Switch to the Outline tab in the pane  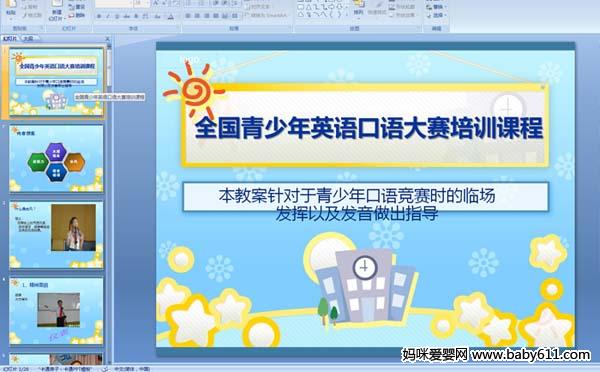pos(28,38)
